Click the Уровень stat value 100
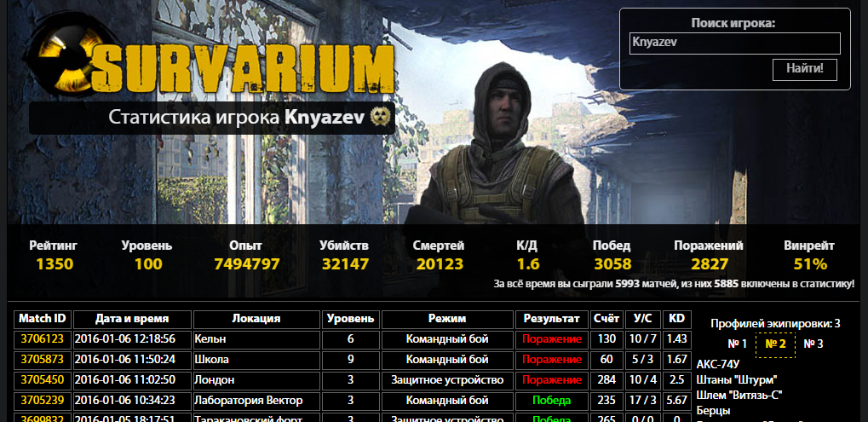This screenshot has width=868, height=422. tap(148, 264)
